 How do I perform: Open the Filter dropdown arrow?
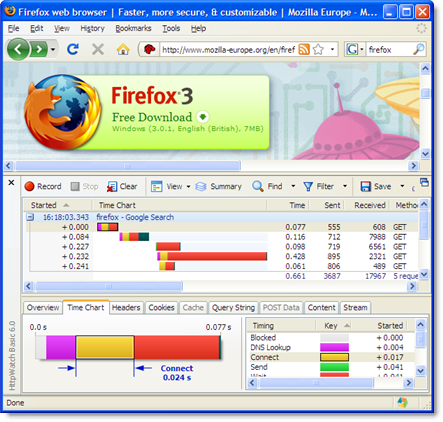345,186
